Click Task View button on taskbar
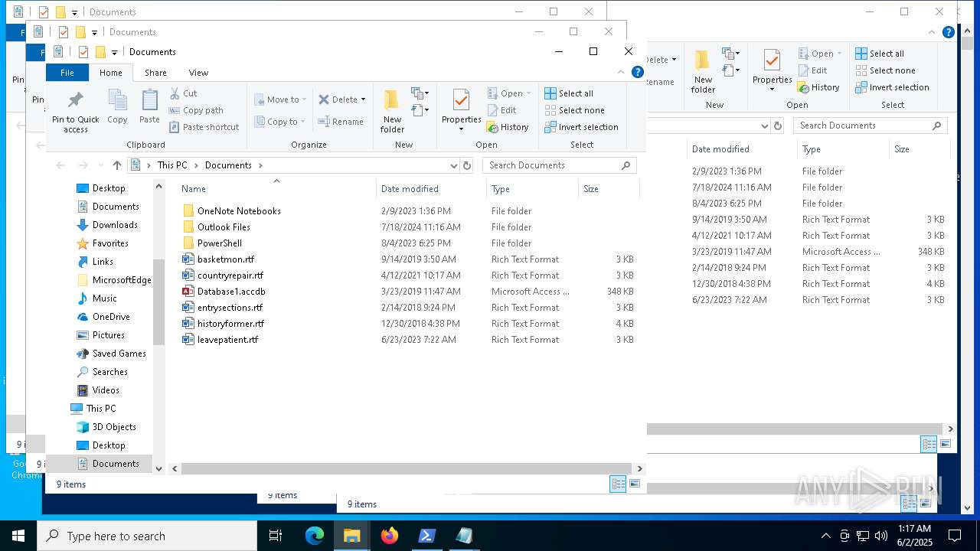 [x=276, y=536]
